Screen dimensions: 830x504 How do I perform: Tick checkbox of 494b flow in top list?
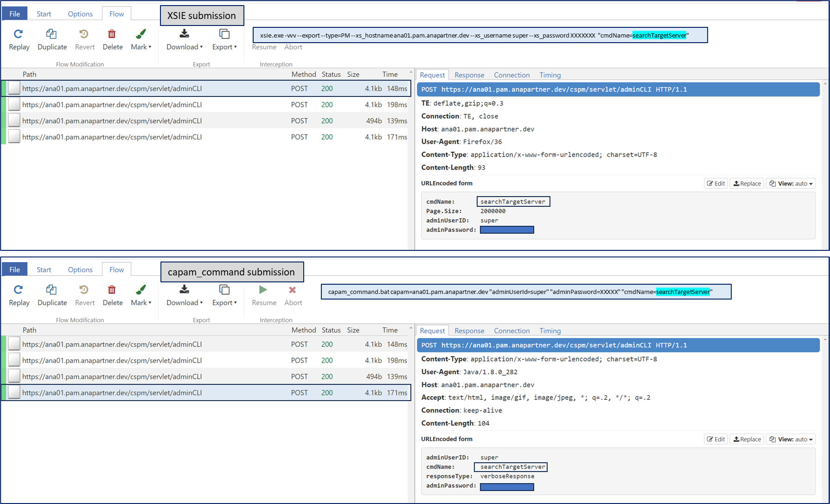14,121
